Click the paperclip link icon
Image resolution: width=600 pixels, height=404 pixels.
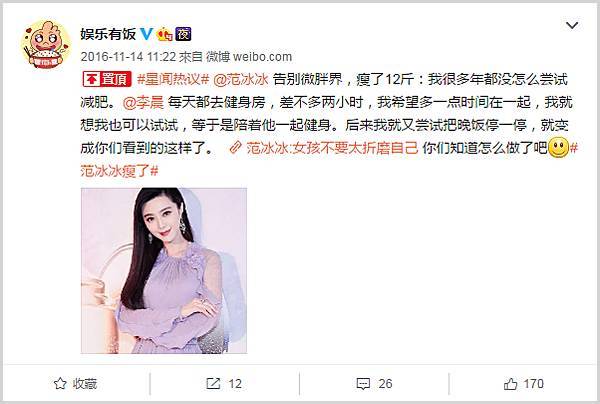pyautogui.click(x=235, y=148)
